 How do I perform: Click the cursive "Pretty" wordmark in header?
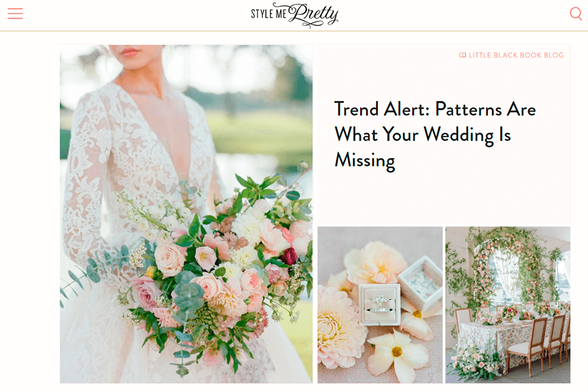(x=314, y=15)
